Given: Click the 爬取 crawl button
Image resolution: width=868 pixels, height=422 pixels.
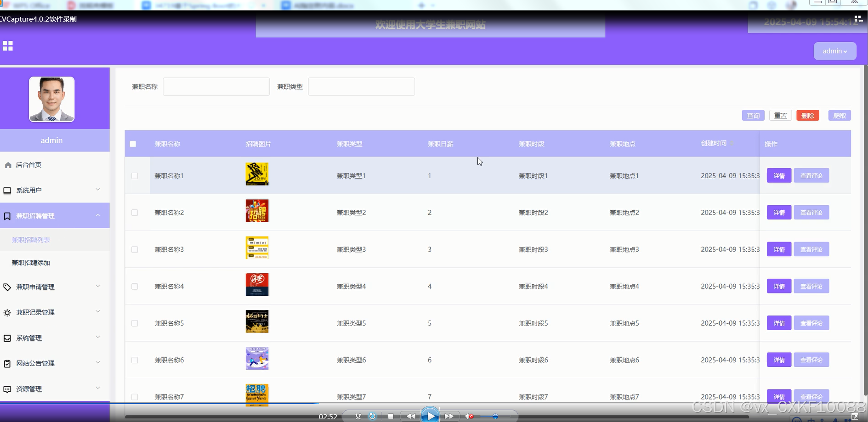Looking at the screenshot, I should point(840,116).
